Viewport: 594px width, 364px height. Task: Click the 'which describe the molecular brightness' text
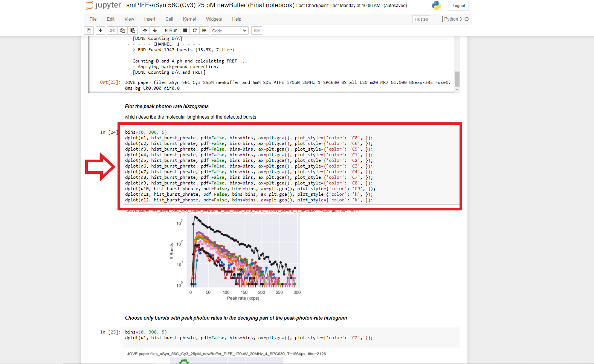pos(191,117)
